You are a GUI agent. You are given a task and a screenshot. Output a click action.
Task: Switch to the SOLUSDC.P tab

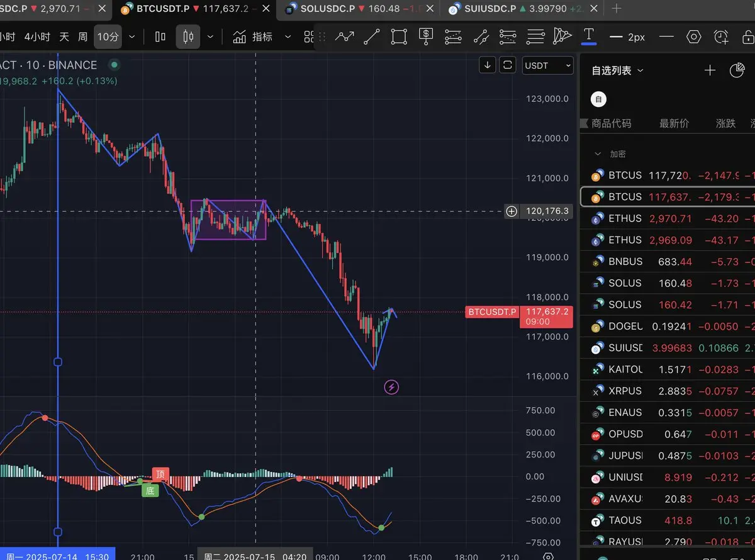(359, 9)
